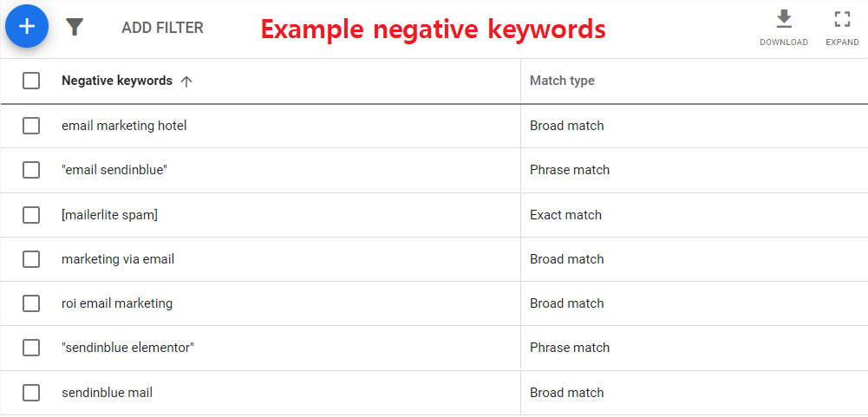Image resolution: width=868 pixels, height=417 pixels.
Task: Select the roi email marketing checkbox
Action: point(31,303)
